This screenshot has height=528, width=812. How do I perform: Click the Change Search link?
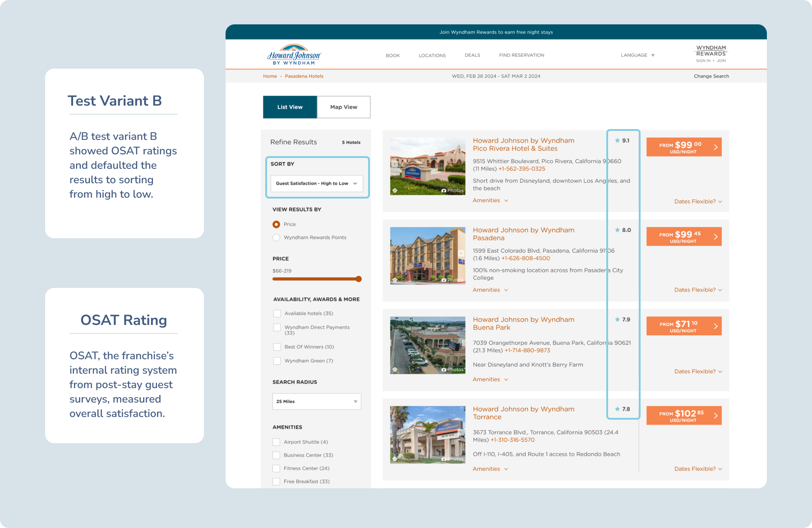point(711,76)
